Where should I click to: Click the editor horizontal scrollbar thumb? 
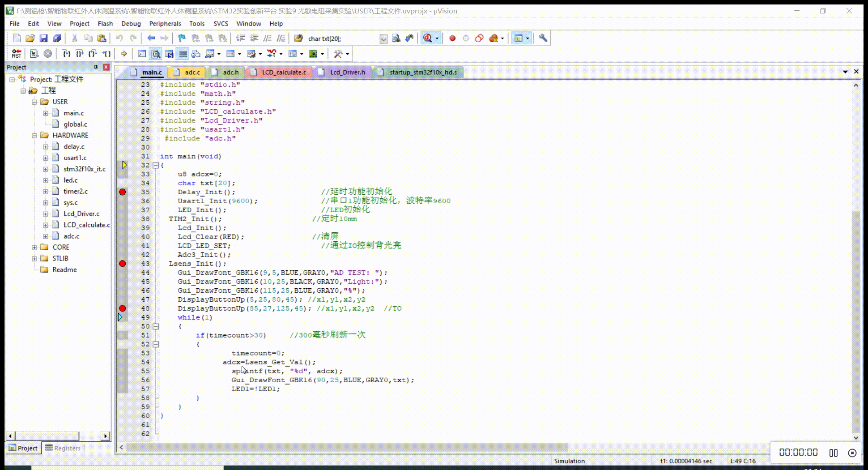[x=347, y=447]
